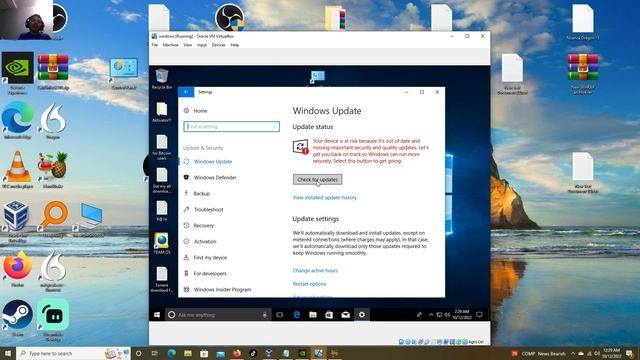Open Troubleshoot settings page
Image resolution: width=640 pixels, height=360 pixels.
tap(209, 209)
